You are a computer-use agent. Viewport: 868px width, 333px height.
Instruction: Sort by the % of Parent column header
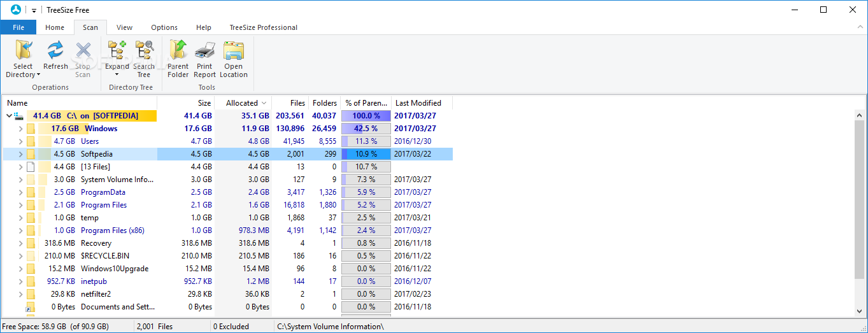(366, 103)
